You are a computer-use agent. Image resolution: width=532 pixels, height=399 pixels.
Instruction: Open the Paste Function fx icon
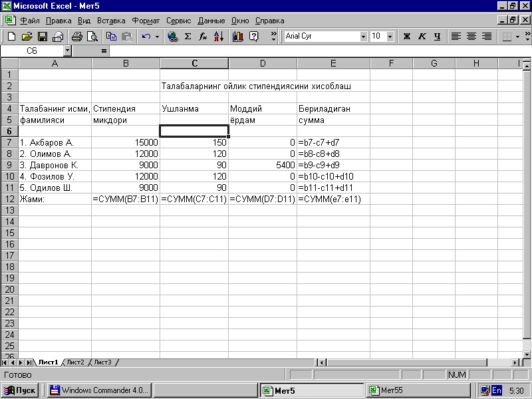pyautogui.click(x=203, y=37)
